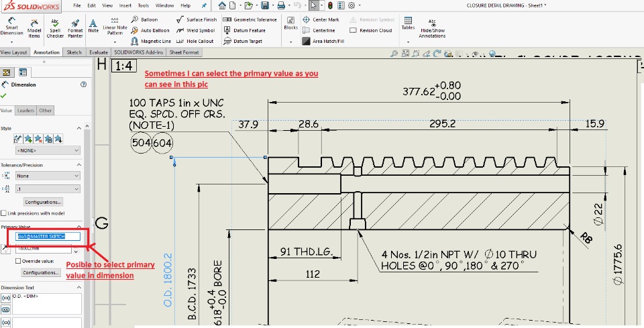The height and width of the screenshot is (328, 644).
Task: Click Configurations button under Tolerance/Precision
Action: 43,202
